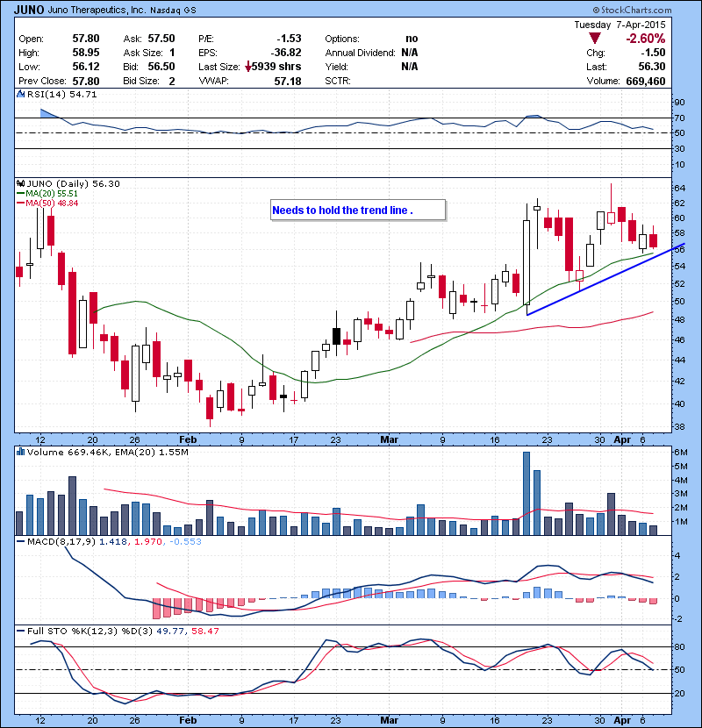The width and height of the screenshot is (702, 728).
Task: Click the SCTR label
Action: click(338, 82)
